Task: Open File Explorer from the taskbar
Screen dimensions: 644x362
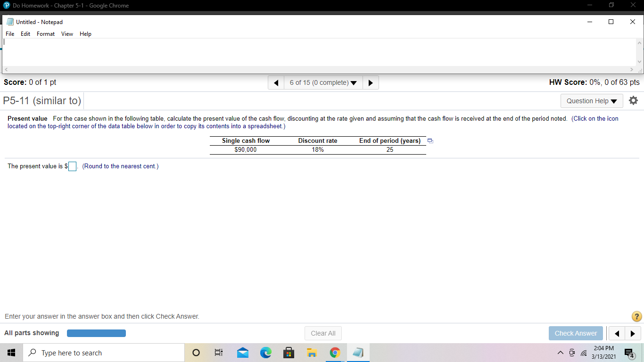Action: pos(312,353)
